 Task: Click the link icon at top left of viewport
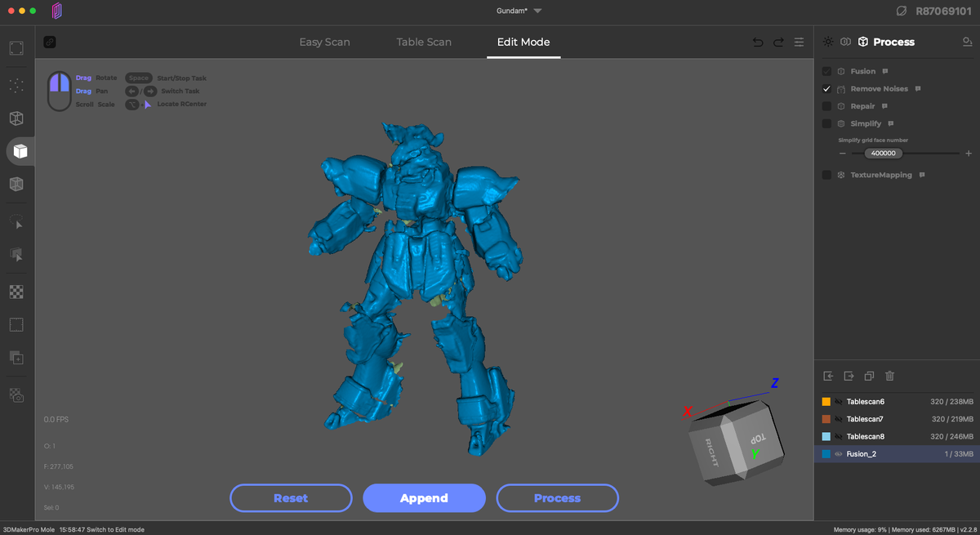click(x=50, y=42)
